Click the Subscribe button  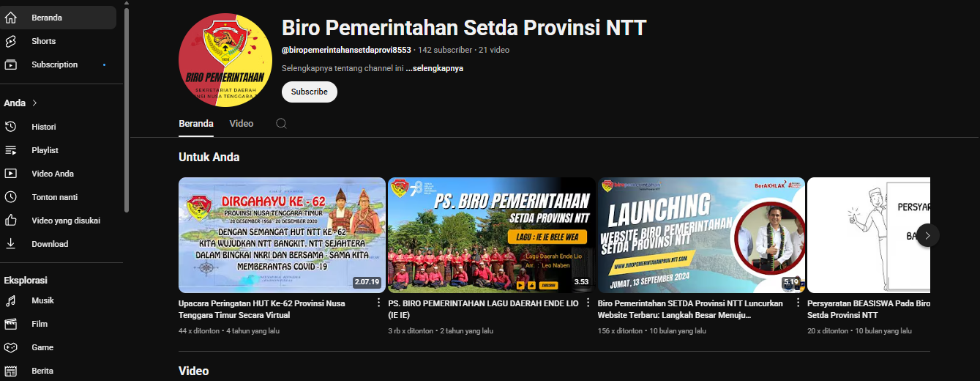[310, 92]
